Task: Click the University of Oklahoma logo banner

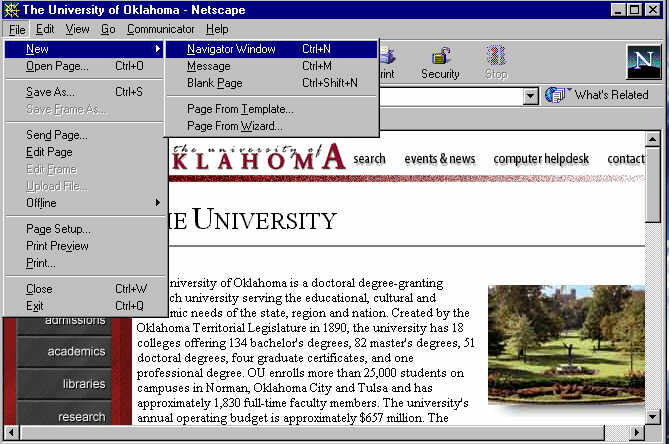Action: (x=258, y=157)
